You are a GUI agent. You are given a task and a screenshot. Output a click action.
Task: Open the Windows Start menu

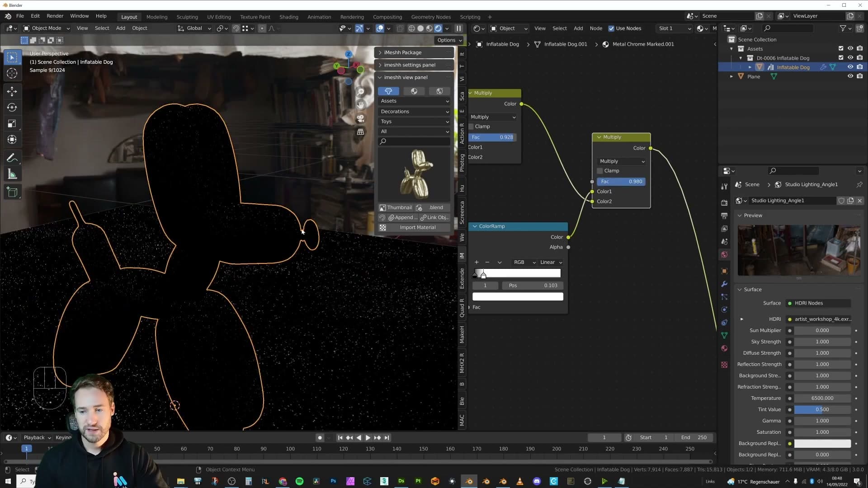[x=8, y=481]
